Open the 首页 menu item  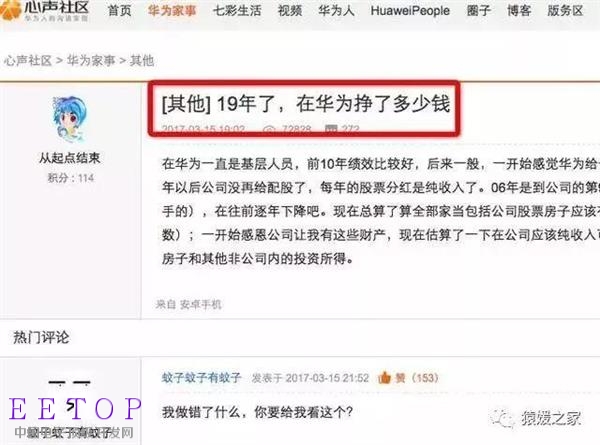click(120, 10)
